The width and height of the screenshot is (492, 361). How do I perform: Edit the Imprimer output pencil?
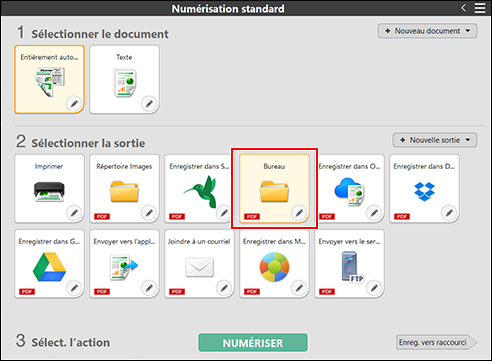click(x=74, y=213)
